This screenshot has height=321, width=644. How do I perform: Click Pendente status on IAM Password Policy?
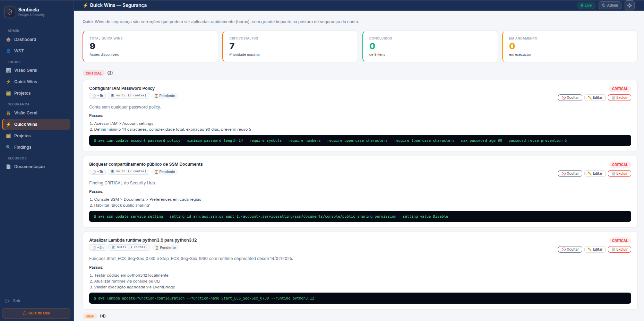165,96
